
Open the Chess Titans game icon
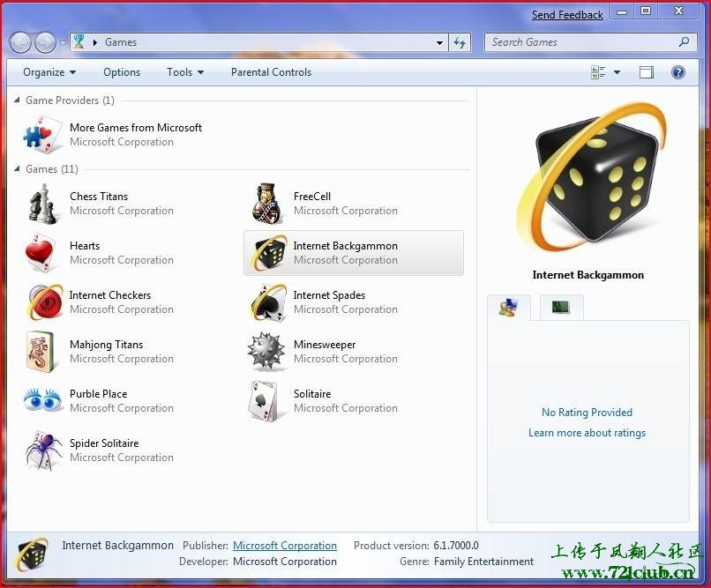tap(42, 204)
